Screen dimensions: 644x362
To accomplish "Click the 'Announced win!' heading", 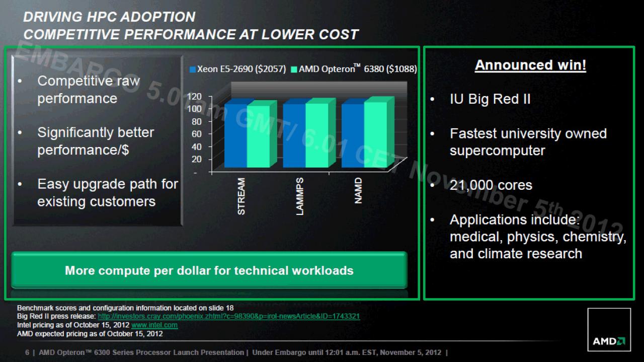I will tap(530, 65).
